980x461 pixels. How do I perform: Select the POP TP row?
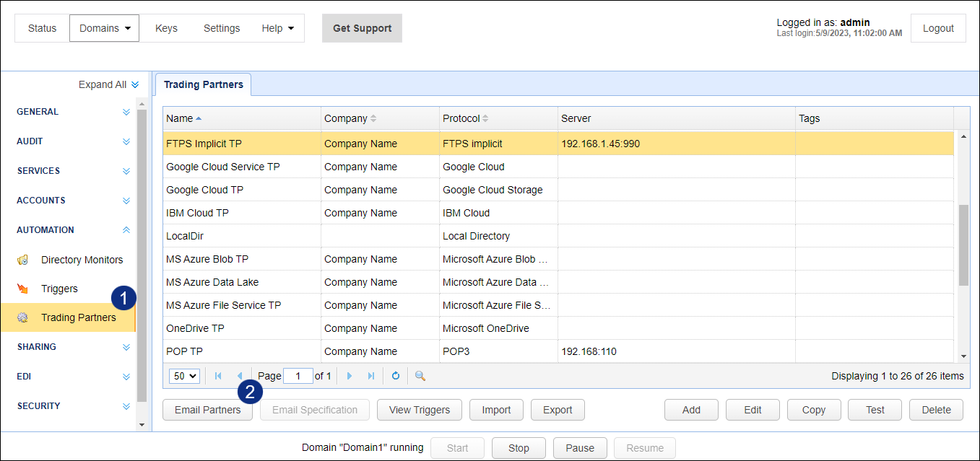(x=558, y=351)
